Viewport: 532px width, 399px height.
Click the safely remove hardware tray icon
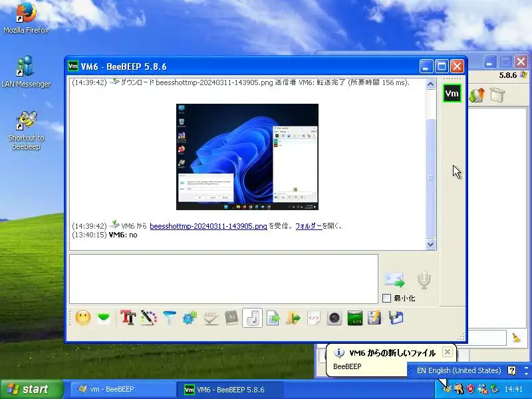click(x=494, y=389)
